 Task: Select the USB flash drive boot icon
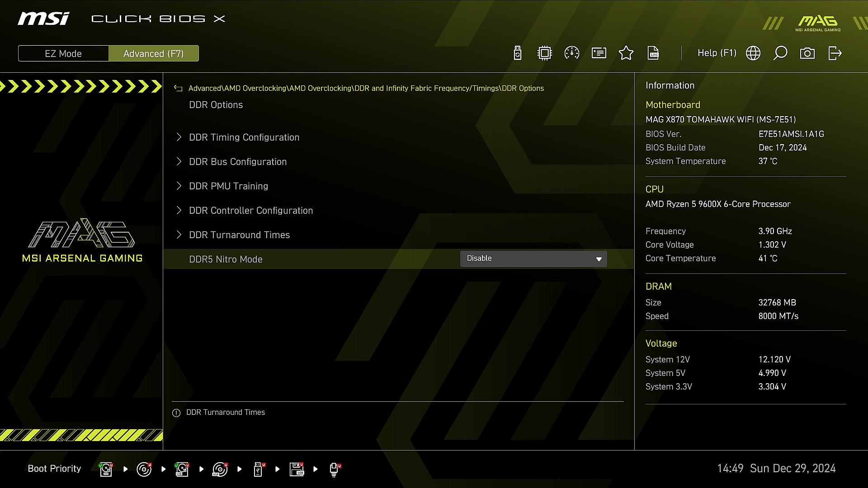259,469
